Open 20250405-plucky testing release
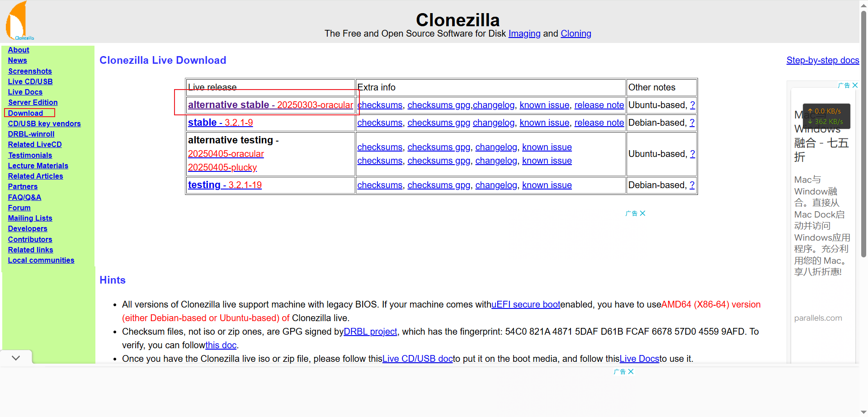868x417 pixels. point(222,167)
